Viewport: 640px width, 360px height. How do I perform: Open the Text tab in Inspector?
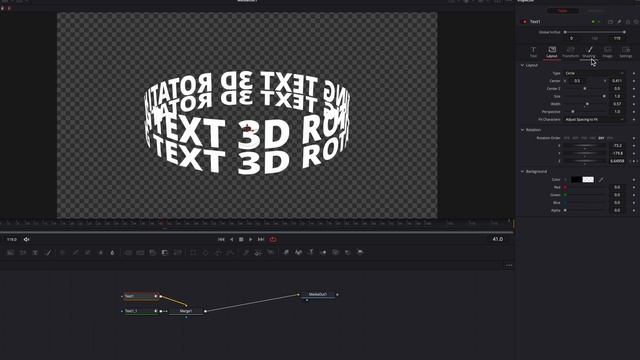click(x=533, y=52)
